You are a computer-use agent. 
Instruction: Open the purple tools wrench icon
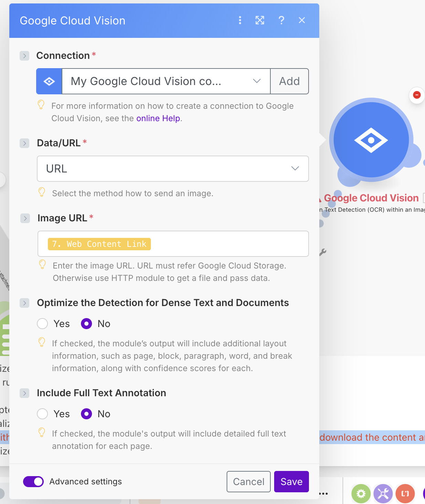point(383,494)
